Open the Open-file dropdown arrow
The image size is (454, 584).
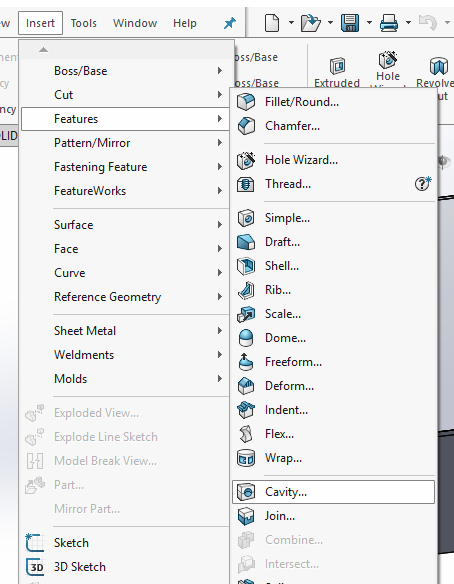pos(330,23)
